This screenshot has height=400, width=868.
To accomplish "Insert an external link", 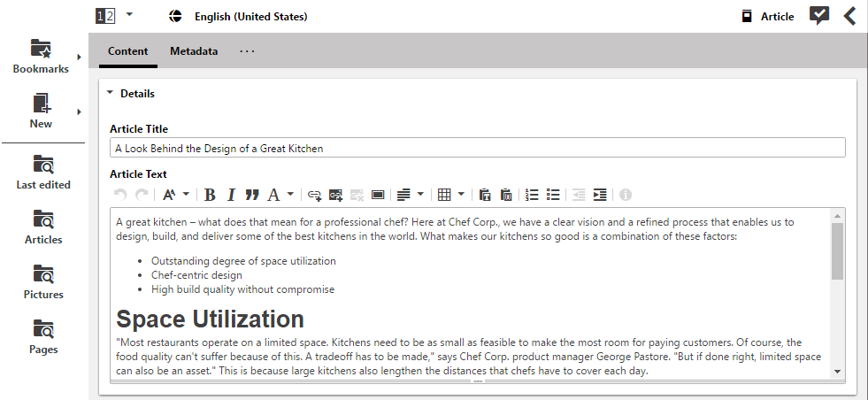I will [314, 195].
